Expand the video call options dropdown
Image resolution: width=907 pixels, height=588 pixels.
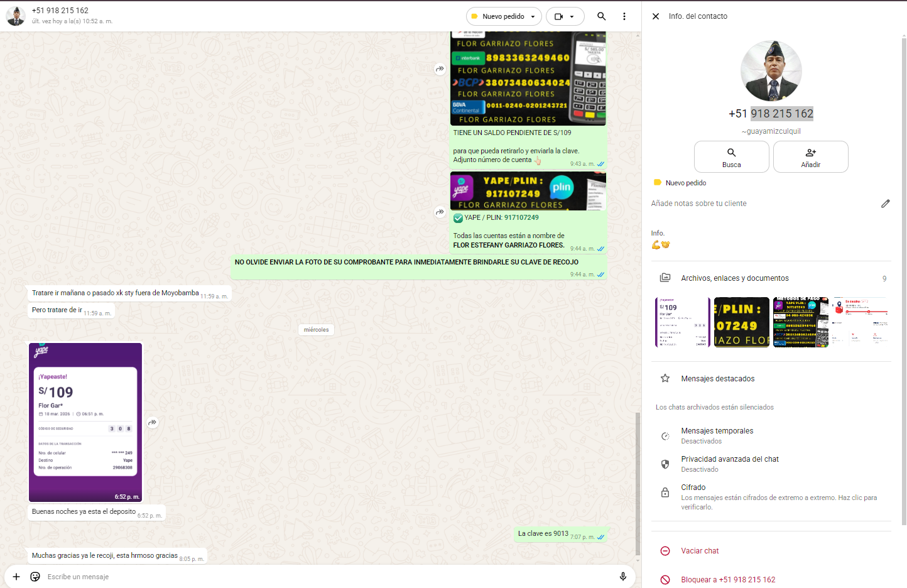point(572,16)
